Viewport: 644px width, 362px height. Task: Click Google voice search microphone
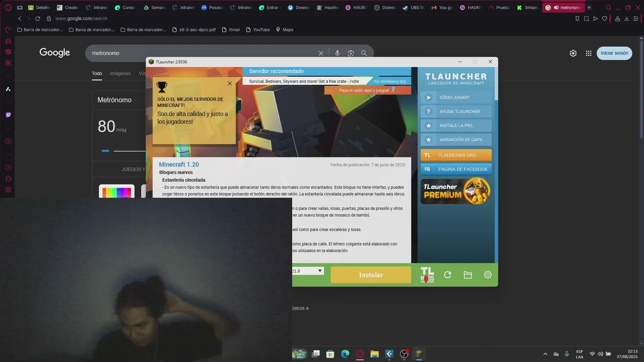point(337,53)
